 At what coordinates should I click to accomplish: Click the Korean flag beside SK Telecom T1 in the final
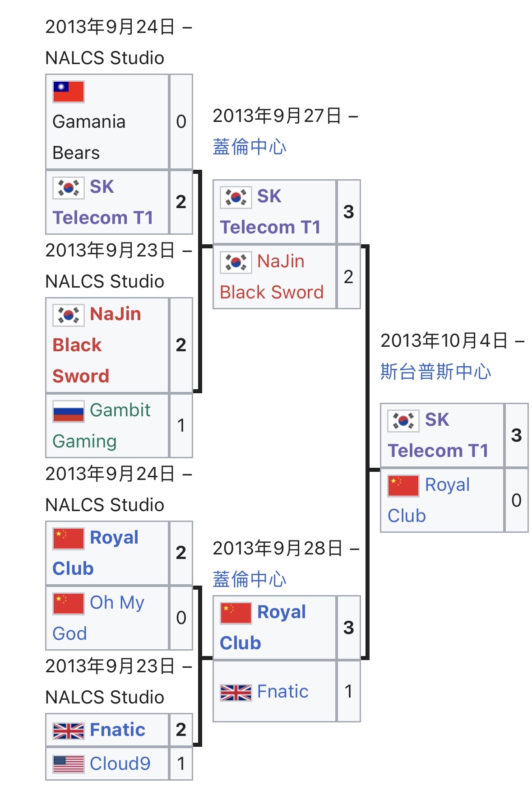403,421
